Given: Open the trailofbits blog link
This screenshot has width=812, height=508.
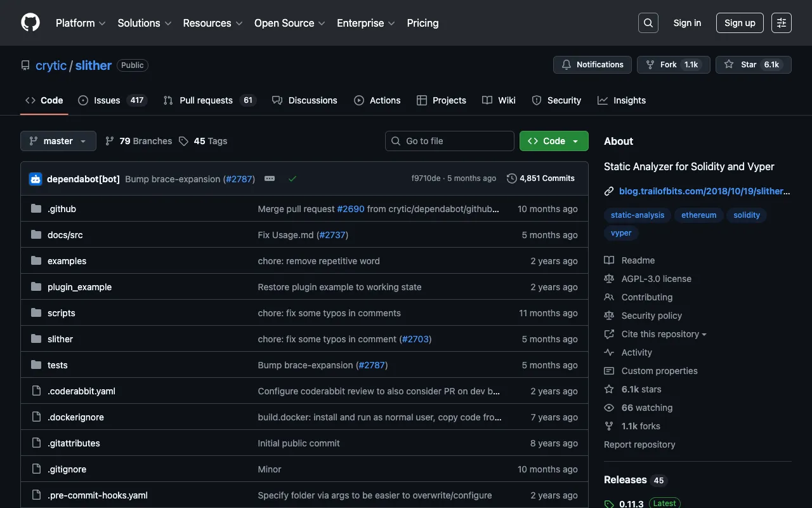Looking at the screenshot, I should point(704,190).
